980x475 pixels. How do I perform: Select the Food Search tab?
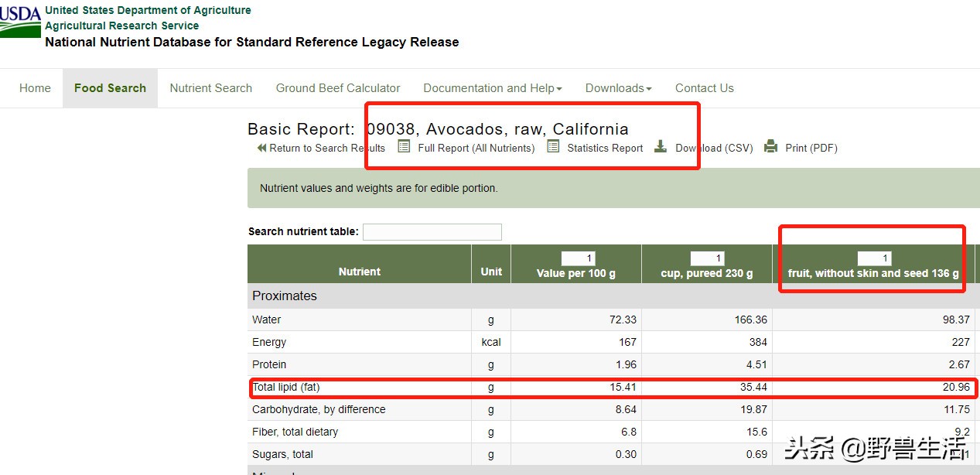coord(110,88)
